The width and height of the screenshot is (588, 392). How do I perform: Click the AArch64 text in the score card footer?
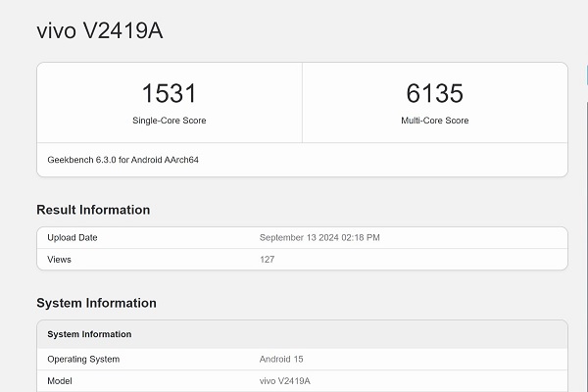(183, 160)
